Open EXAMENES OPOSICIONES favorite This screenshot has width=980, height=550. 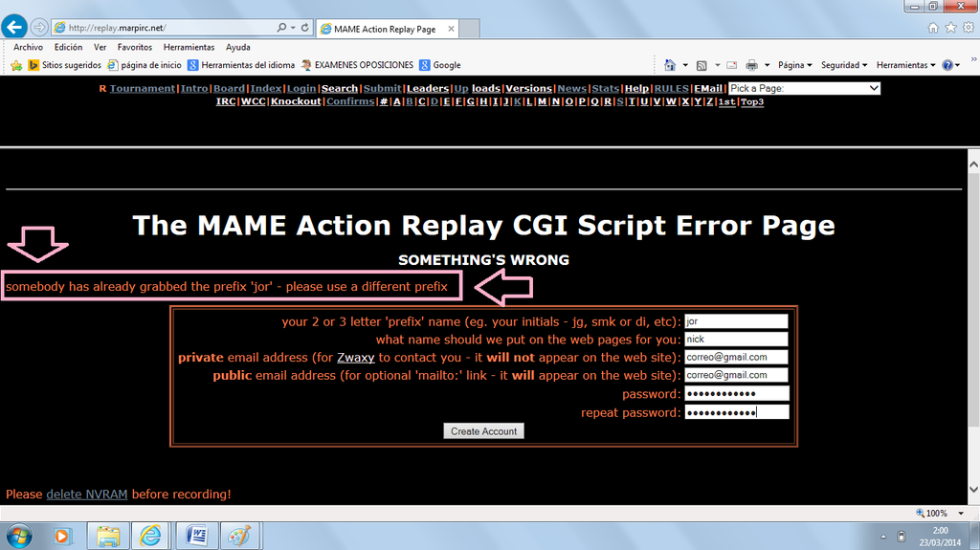(357, 65)
